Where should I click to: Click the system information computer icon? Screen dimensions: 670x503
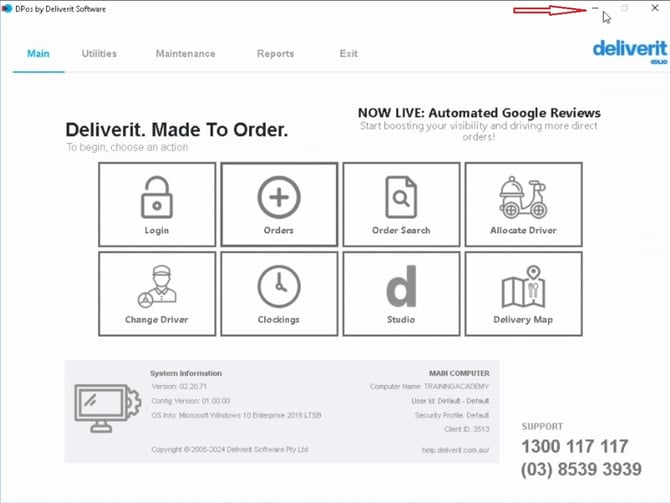tap(107, 408)
